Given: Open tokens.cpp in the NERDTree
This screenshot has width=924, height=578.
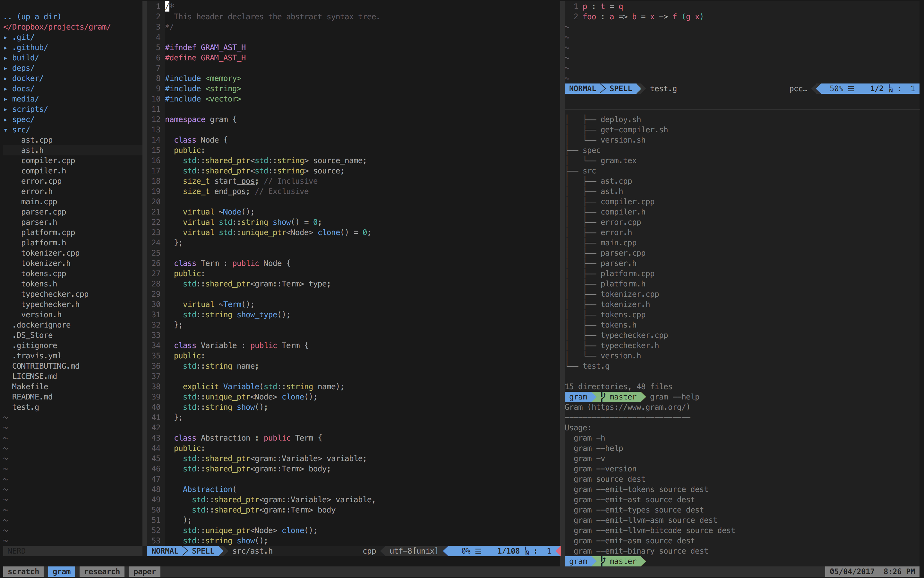Looking at the screenshot, I should [44, 274].
